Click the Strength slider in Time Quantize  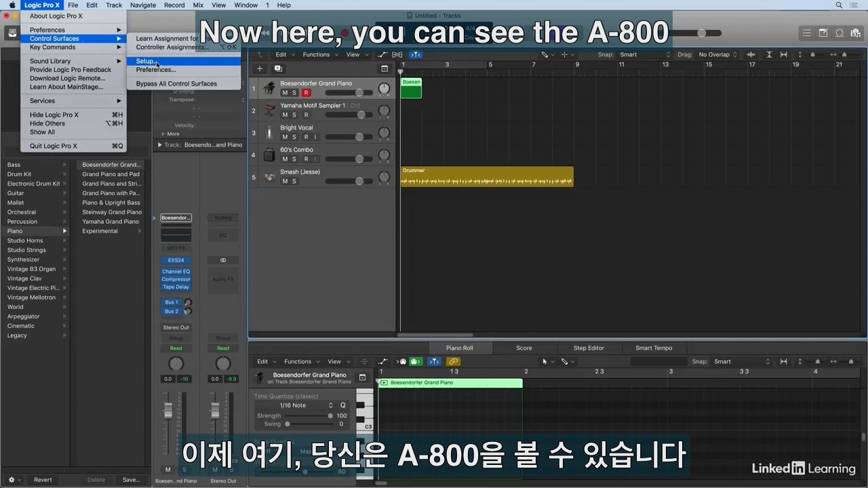coord(308,415)
